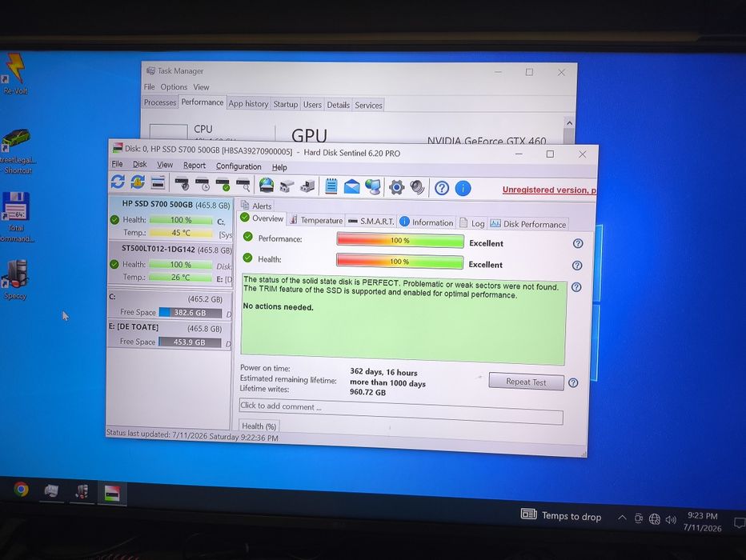Viewport: 746px width, 560px height.
Task: Click Hard Disk Sentinel taskbar icon
Action: click(112, 494)
